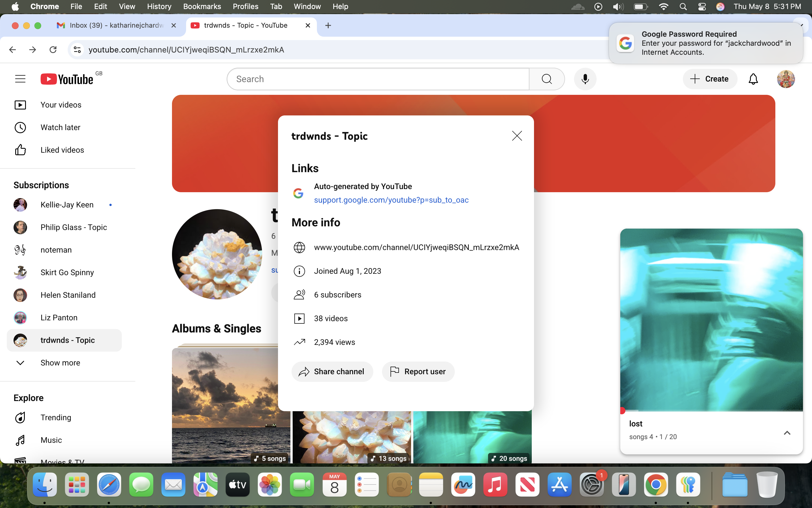The height and width of the screenshot is (508, 812).
Task: Expand the miniplayer queue chevron
Action: pos(787,433)
